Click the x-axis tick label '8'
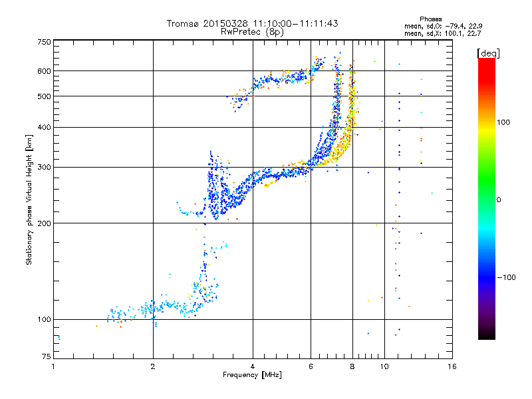Image resolution: width=532 pixels, height=399 pixels. [352, 366]
